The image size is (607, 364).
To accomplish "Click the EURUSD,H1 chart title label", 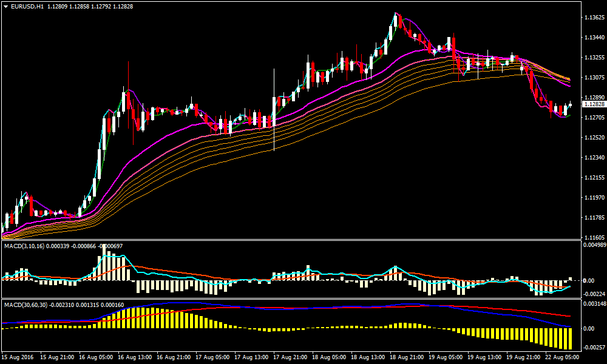I will click(27, 6).
